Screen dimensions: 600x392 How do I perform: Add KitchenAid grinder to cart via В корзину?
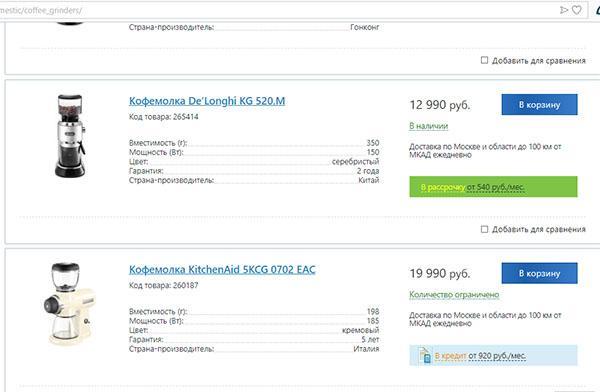[x=540, y=273]
